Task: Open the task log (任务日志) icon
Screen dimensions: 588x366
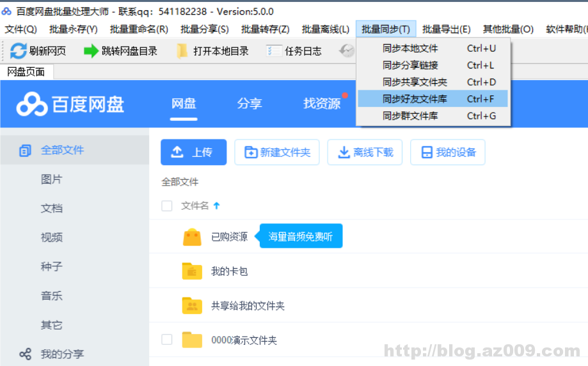Action: [274, 51]
